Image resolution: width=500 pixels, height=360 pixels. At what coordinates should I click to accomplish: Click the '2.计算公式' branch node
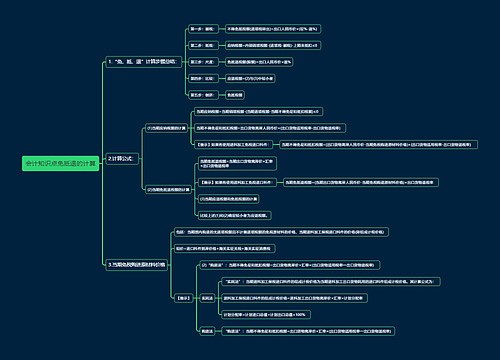tap(122, 159)
